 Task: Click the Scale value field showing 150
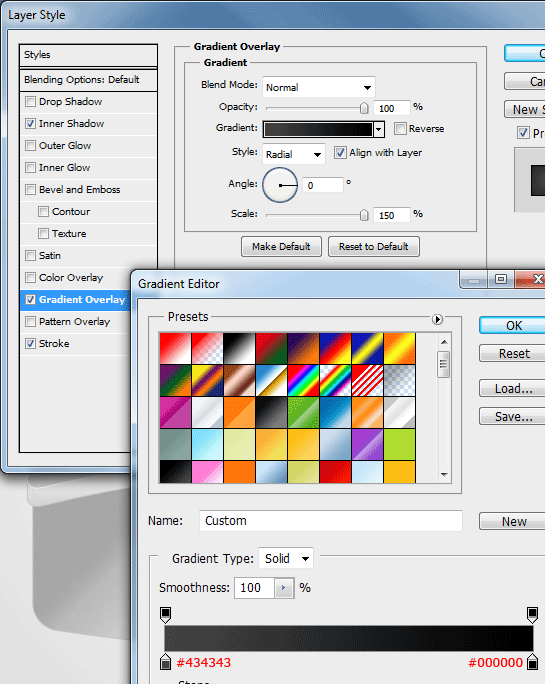click(x=392, y=215)
